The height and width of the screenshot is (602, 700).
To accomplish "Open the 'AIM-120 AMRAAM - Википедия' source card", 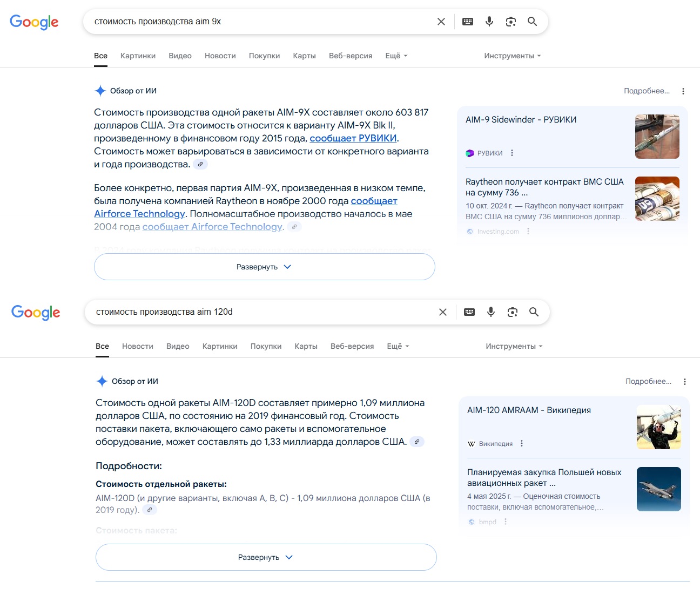I will [529, 410].
